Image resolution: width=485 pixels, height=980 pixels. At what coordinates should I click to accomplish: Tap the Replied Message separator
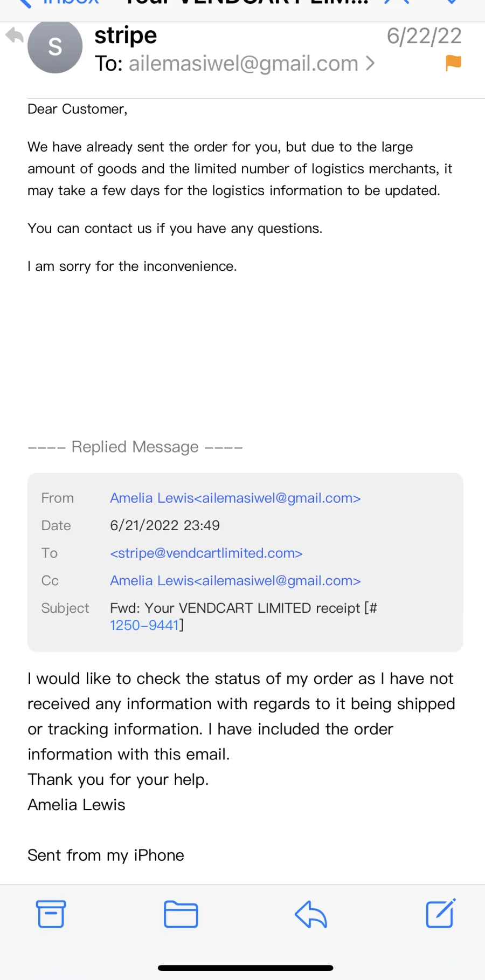tap(135, 447)
